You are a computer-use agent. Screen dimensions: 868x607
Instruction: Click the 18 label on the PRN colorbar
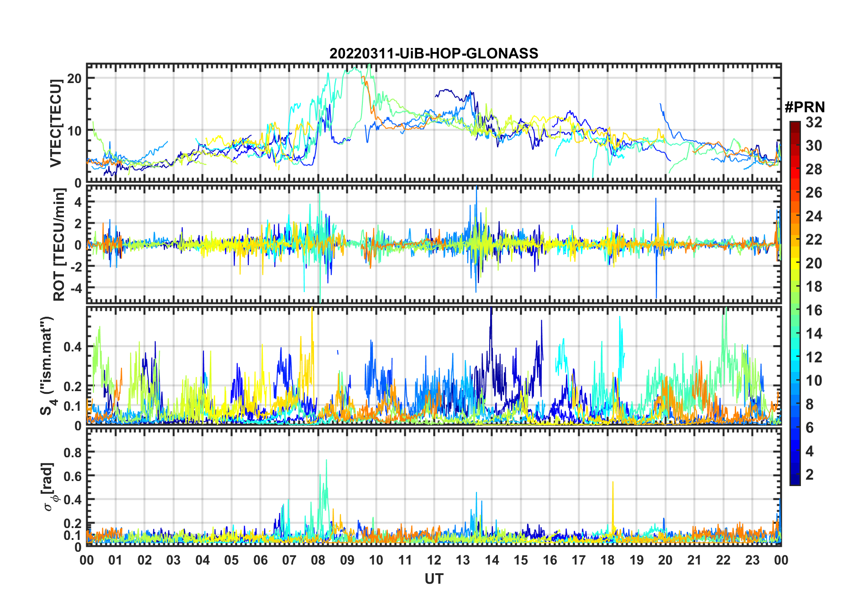[x=814, y=287]
